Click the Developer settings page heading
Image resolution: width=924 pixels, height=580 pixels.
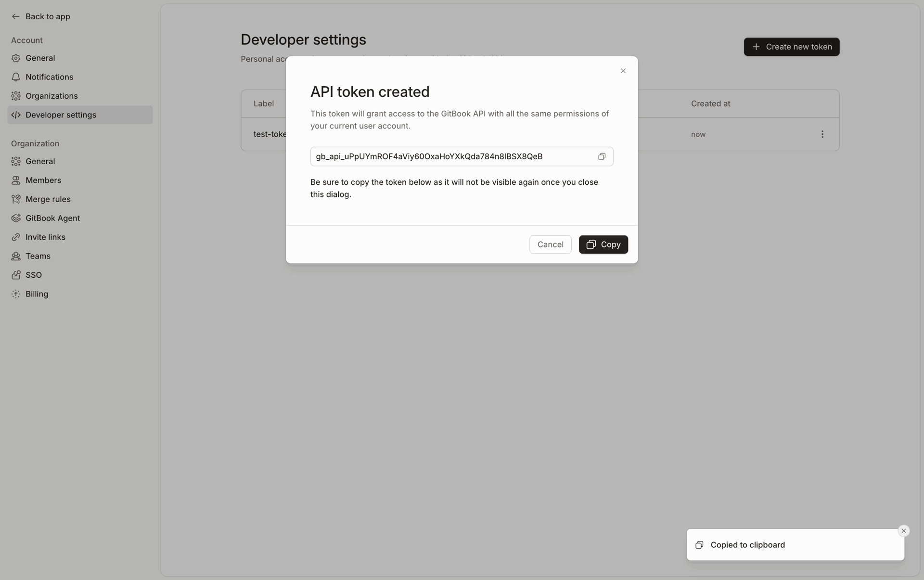pyautogui.click(x=303, y=39)
